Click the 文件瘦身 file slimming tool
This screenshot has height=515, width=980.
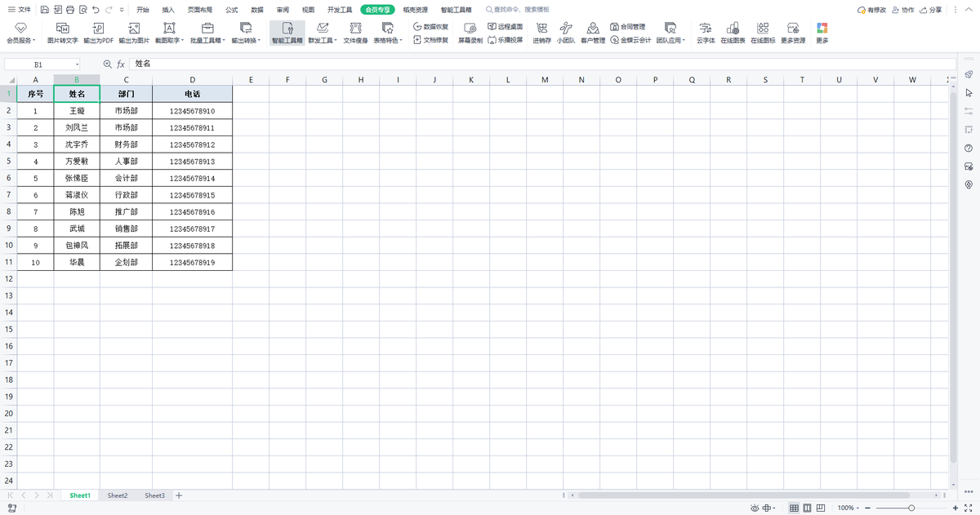tap(355, 33)
